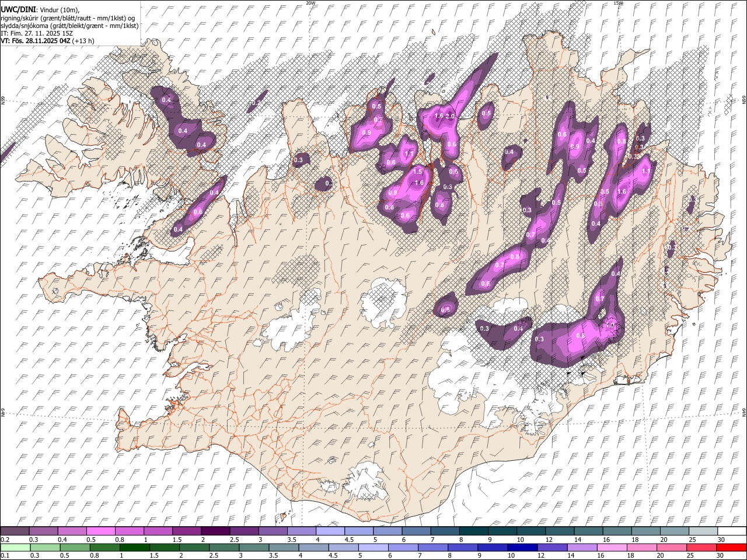Click the dark teal 8 snow legend swatch
Viewport: 747px width, 560px height.
(474, 531)
